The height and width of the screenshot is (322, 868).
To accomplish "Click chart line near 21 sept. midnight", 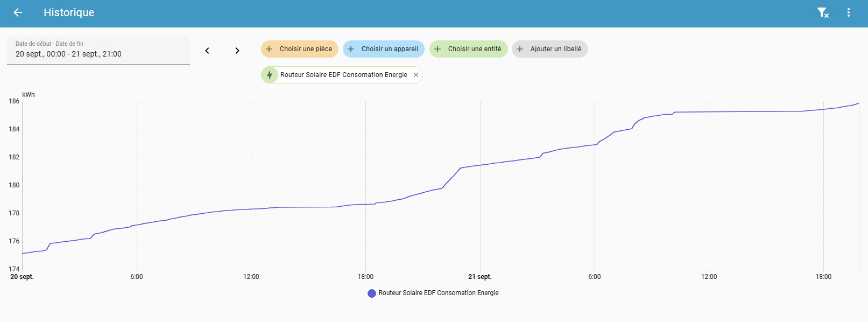I will coord(480,165).
